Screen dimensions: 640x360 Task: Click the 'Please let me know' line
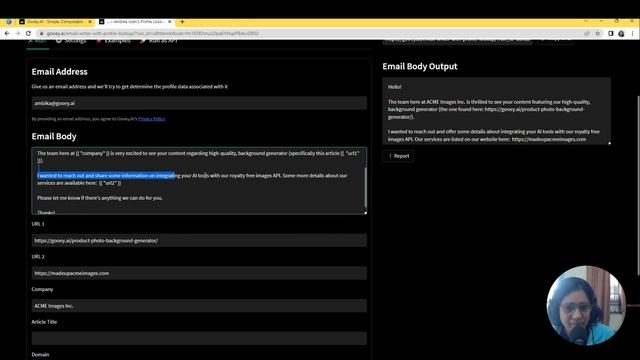click(x=100, y=198)
